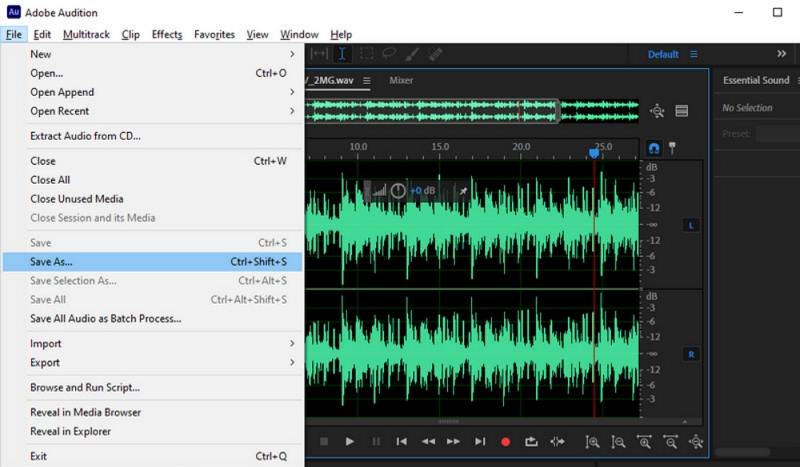
Task: Select Extract Audio from CD...
Action: pos(85,135)
